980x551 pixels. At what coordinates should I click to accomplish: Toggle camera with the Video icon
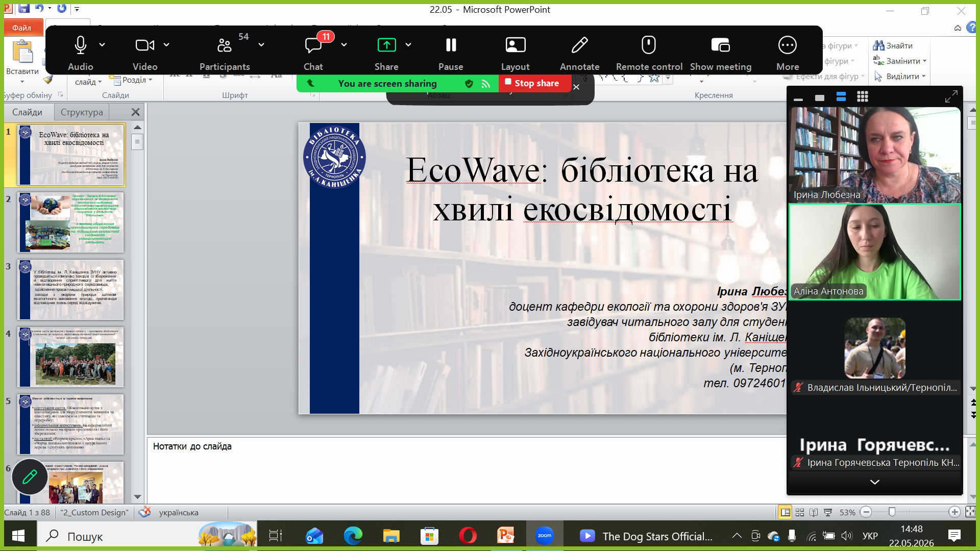tap(145, 45)
